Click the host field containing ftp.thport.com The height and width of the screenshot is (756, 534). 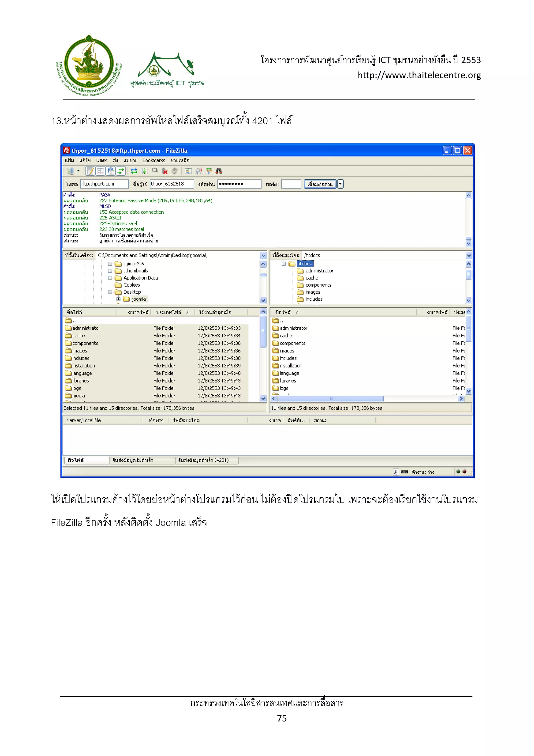tap(105, 184)
